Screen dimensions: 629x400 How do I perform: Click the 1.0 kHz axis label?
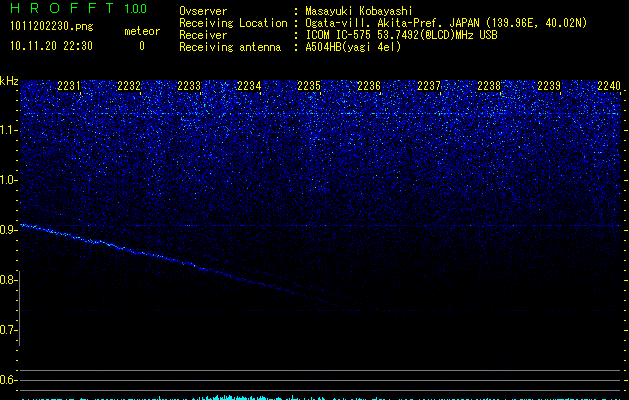[x=9, y=180]
